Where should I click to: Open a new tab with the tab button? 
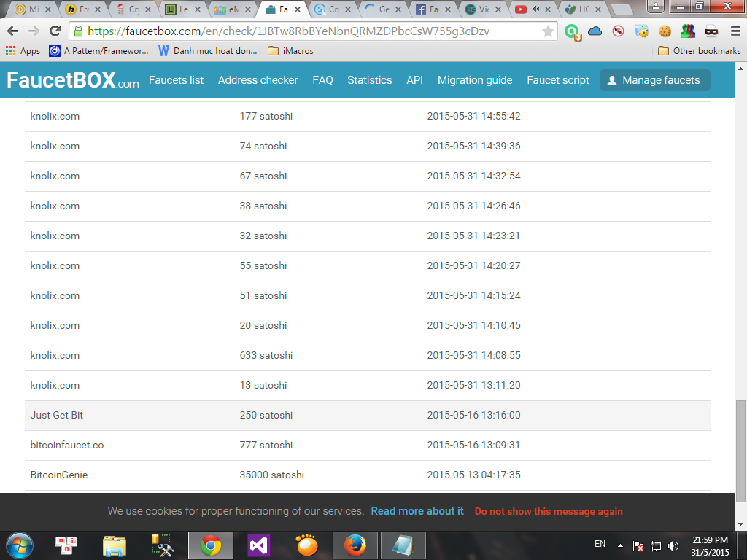click(622, 9)
